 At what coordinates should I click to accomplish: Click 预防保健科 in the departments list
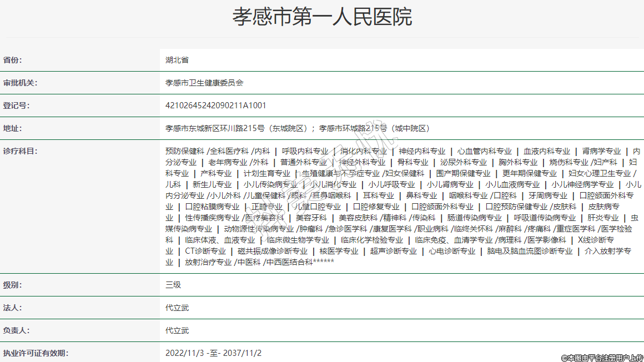pyautogui.click(x=185, y=151)
